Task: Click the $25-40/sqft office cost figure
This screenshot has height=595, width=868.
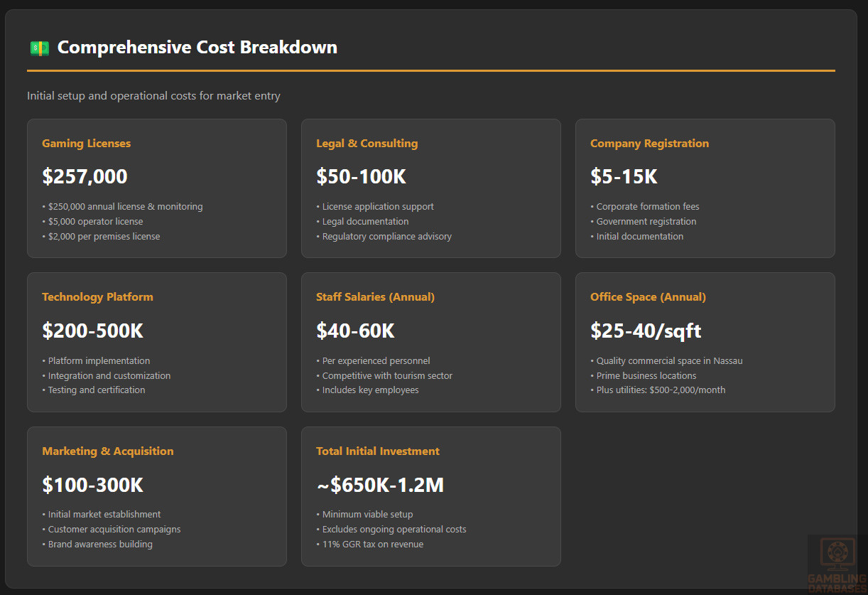Action: [646, 331]
